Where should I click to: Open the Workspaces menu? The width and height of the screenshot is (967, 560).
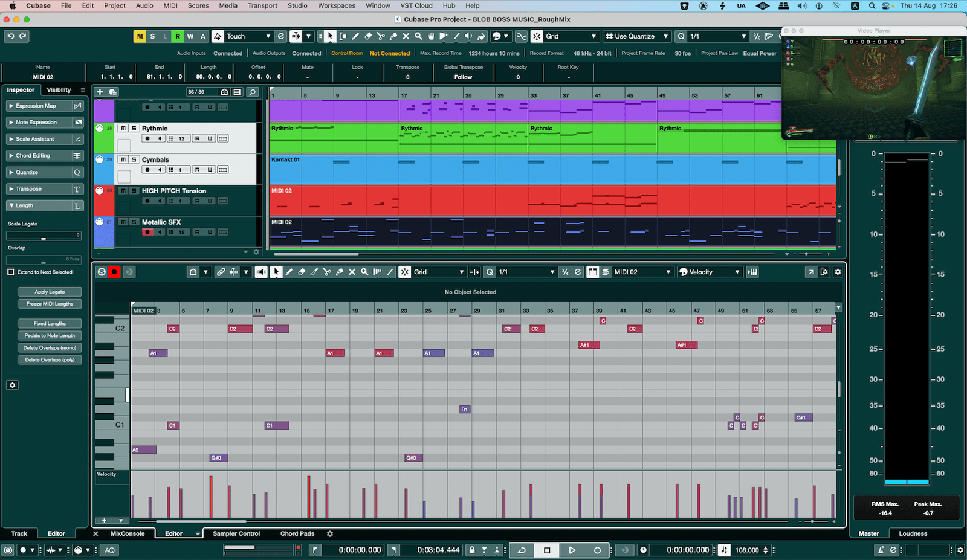tap(337, 5)
